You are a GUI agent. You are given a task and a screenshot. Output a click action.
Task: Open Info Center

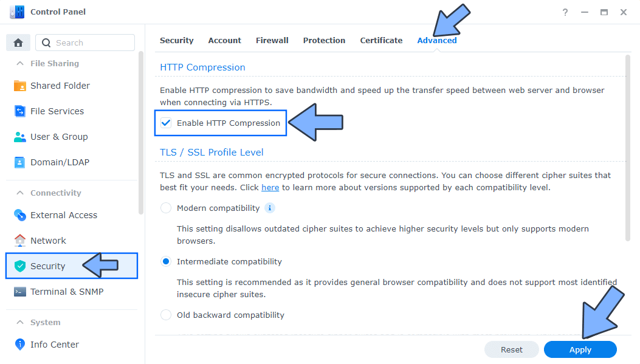52,344
